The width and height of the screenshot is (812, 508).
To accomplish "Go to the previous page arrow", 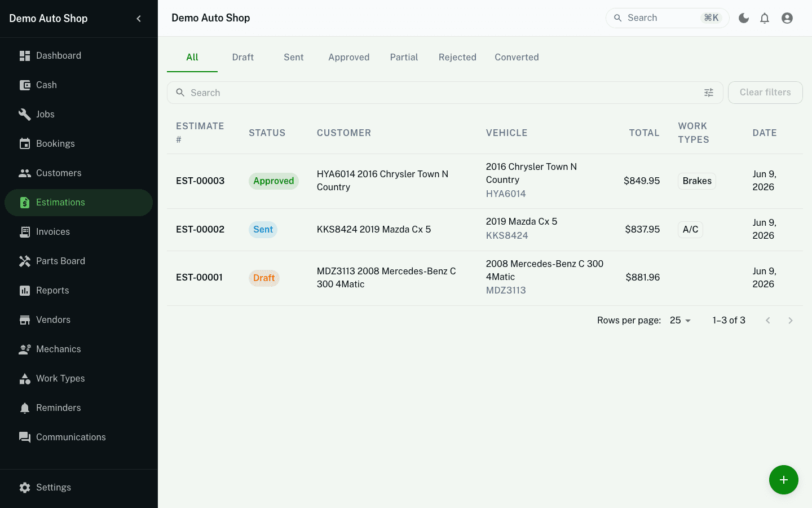I will 768,321.
